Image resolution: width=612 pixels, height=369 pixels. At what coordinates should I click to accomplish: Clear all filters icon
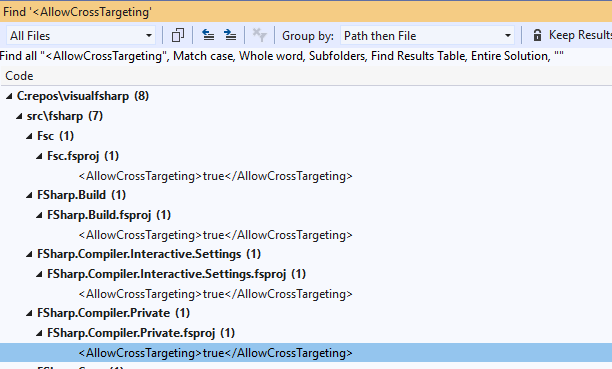259,36
